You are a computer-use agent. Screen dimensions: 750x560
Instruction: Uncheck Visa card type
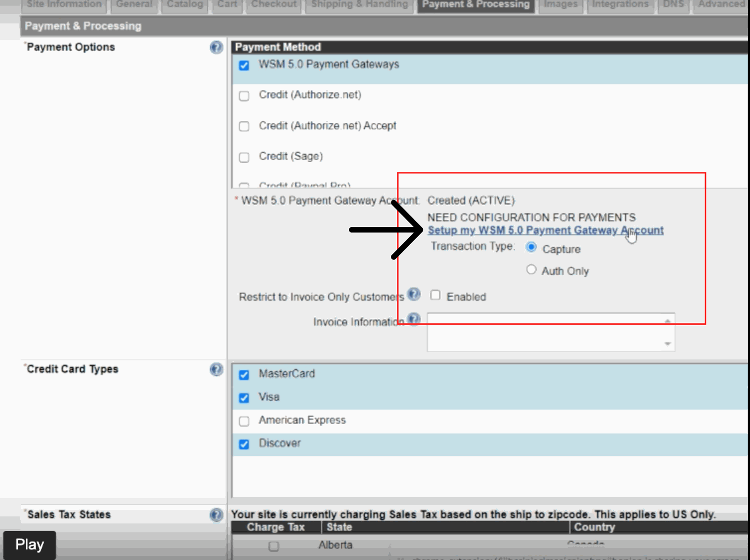click(x=244, y=398)
